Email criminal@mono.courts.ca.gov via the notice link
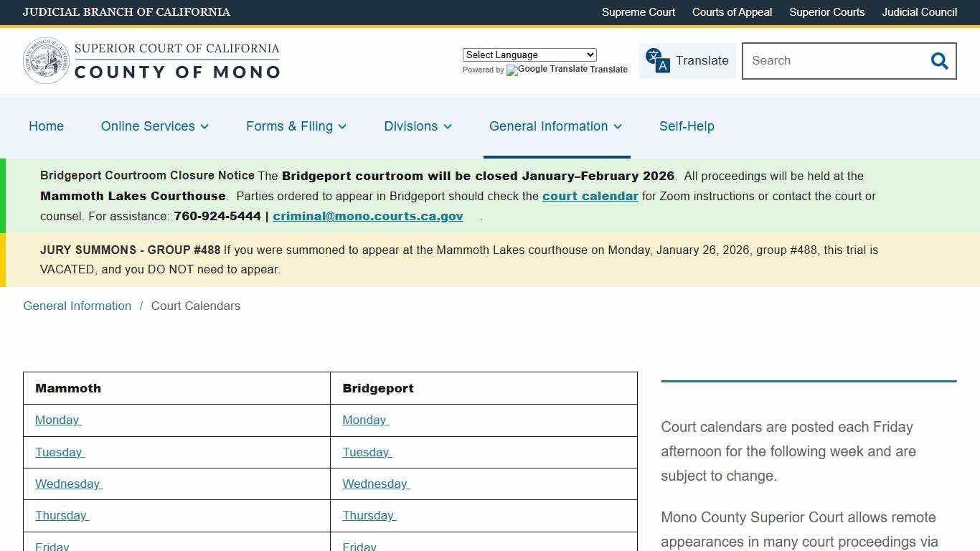This screenshot has width=980, height=551. (x=367, y=216)
